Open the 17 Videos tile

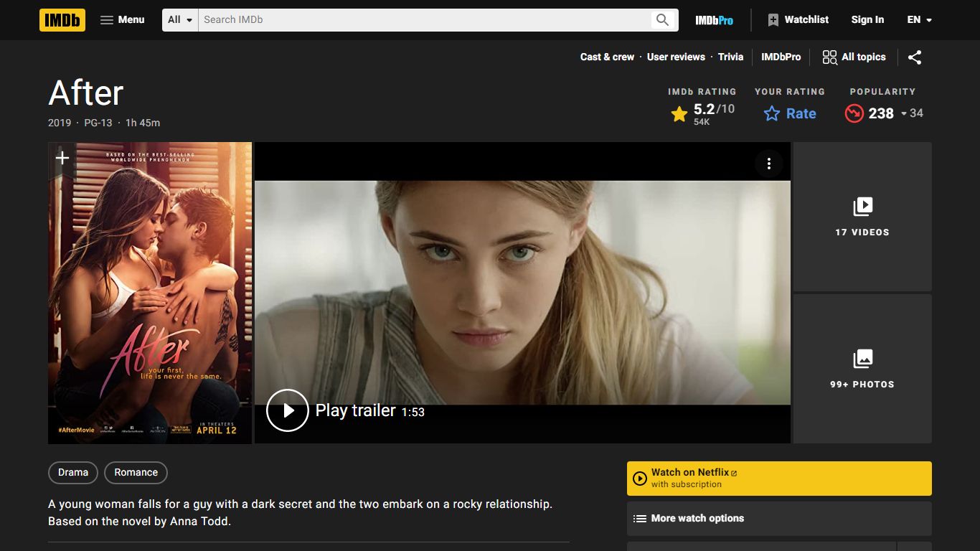pos(862,217)
